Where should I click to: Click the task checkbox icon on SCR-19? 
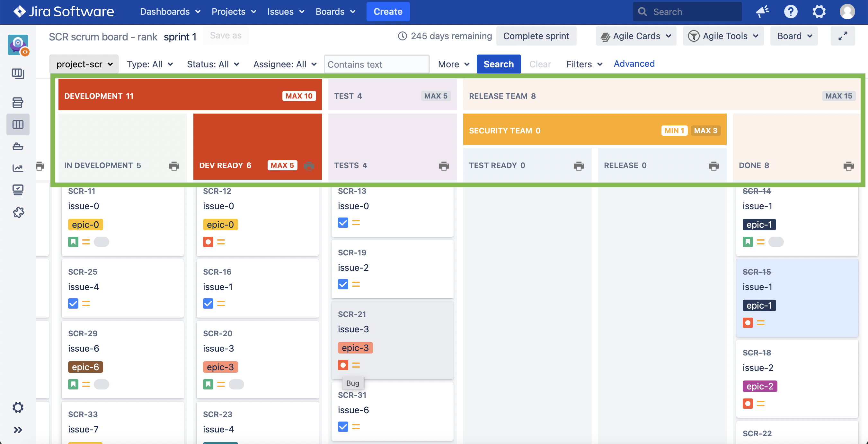click(x=343, y=284)
